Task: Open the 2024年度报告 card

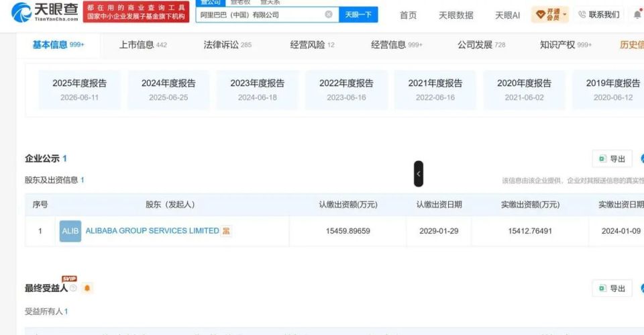Action: coord(168,89)
